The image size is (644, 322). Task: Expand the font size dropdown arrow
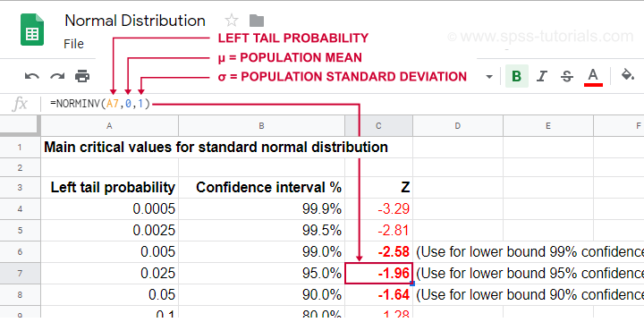pos(489,77)
